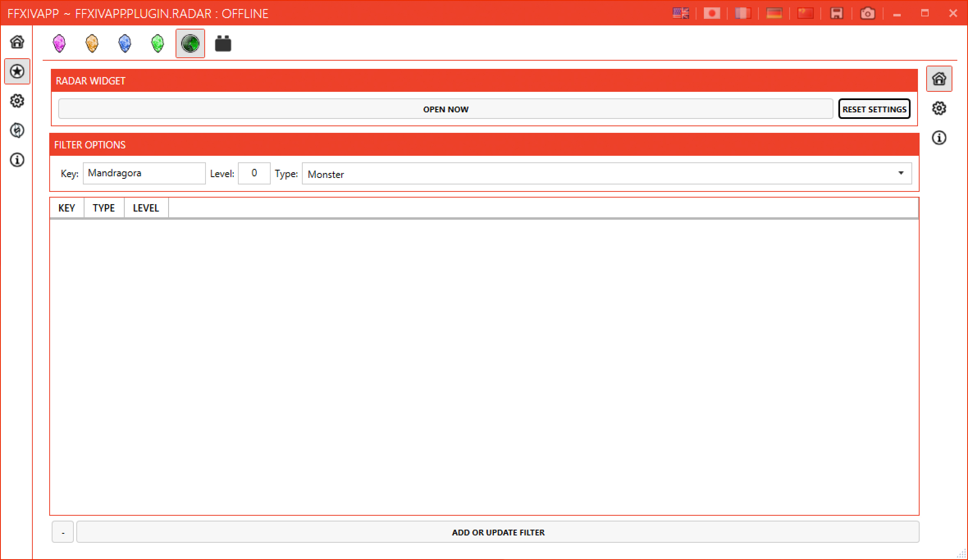Select the radar plugin tab icon

pyautogui.click(x=190, y=43)
